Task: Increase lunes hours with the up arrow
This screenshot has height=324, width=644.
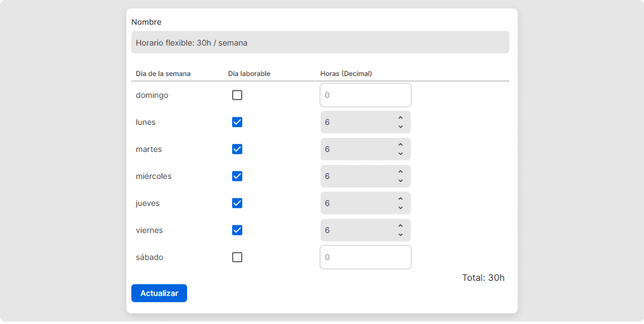Action: pyautogui.click(x=400, y=118)
